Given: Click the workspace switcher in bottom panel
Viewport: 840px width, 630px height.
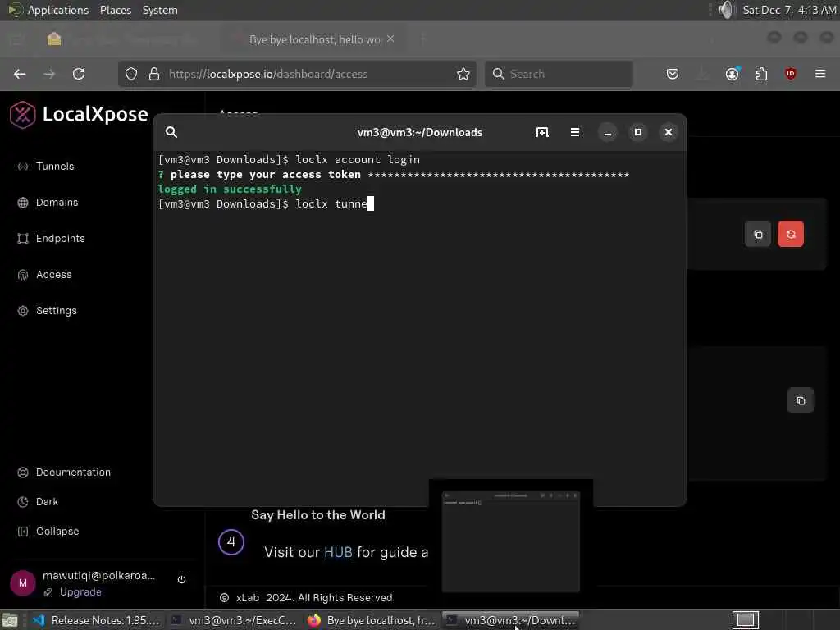Looking at the screenshot, I should click(746, 620).
